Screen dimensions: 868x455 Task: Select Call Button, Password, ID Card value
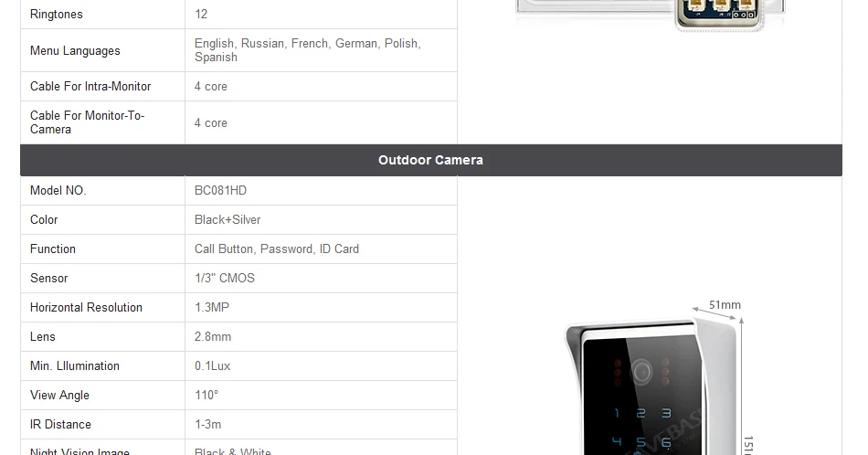coord(276,249)
